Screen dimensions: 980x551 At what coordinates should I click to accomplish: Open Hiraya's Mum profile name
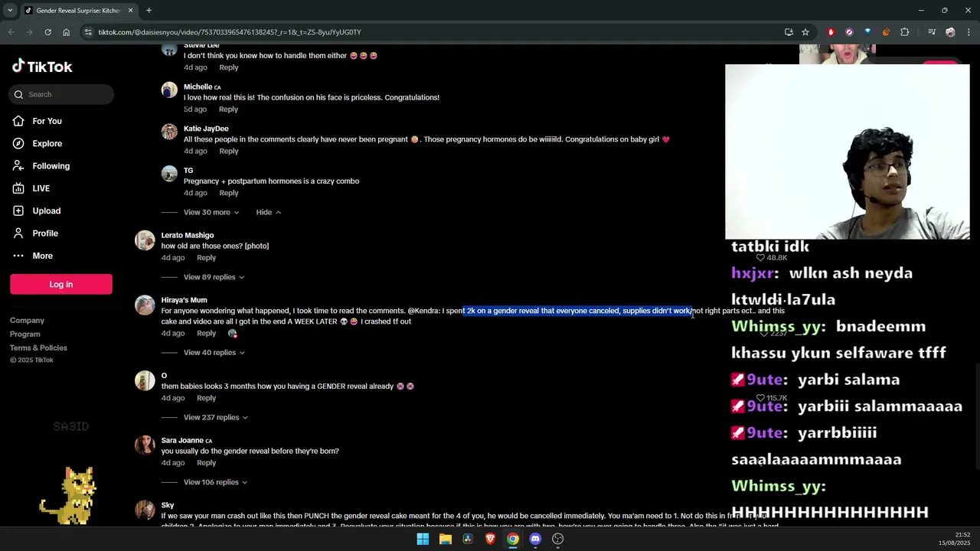point(184,300)
